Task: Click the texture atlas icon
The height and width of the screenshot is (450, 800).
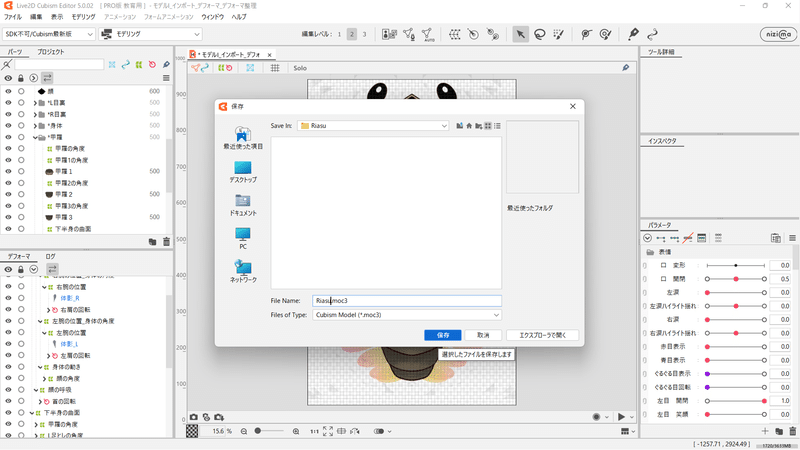Action: 389,34
